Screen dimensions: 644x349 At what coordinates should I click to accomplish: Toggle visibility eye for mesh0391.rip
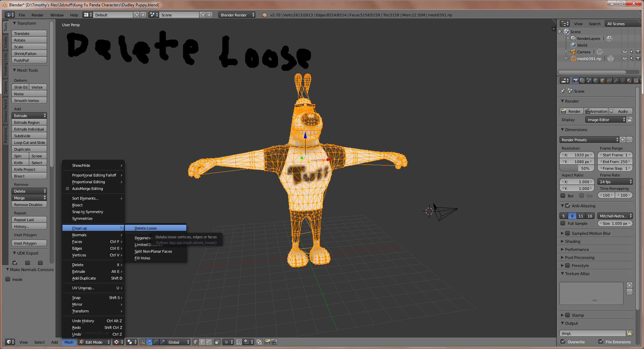[625, 58]
